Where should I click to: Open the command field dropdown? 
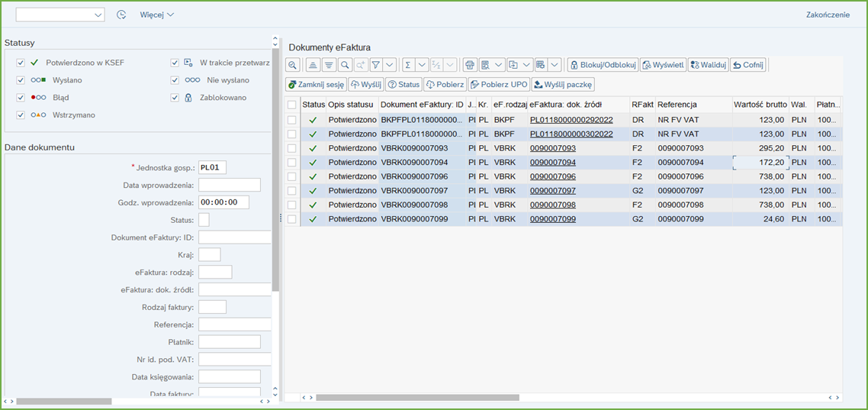98,15
